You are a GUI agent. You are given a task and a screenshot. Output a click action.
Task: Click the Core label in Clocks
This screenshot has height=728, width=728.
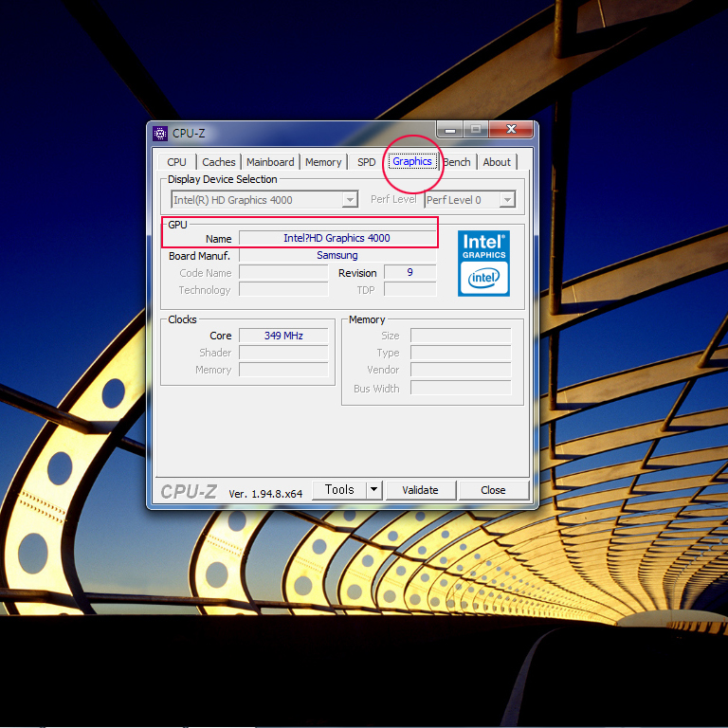221,336
